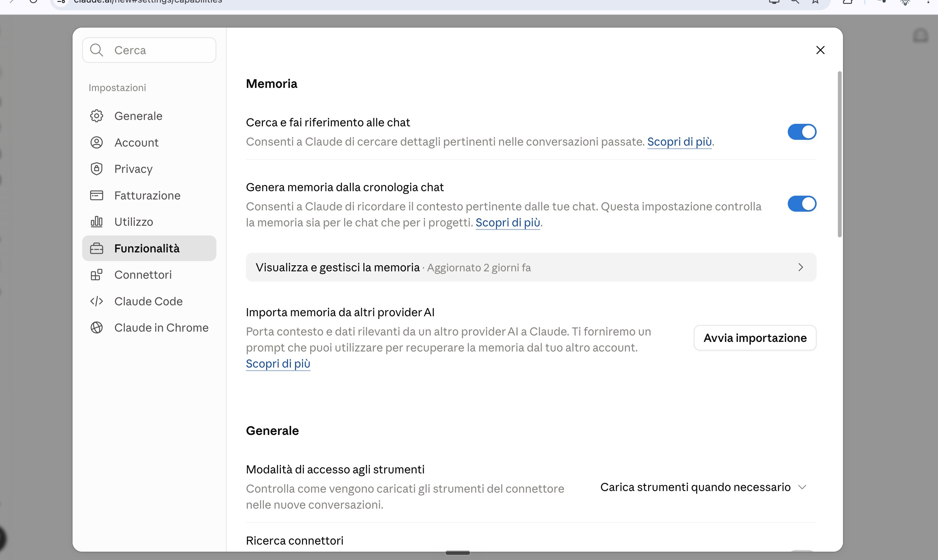This screenshot has height=560, width=938.
Task: Click the Fatturazione card icon
Action: point(96,195)
